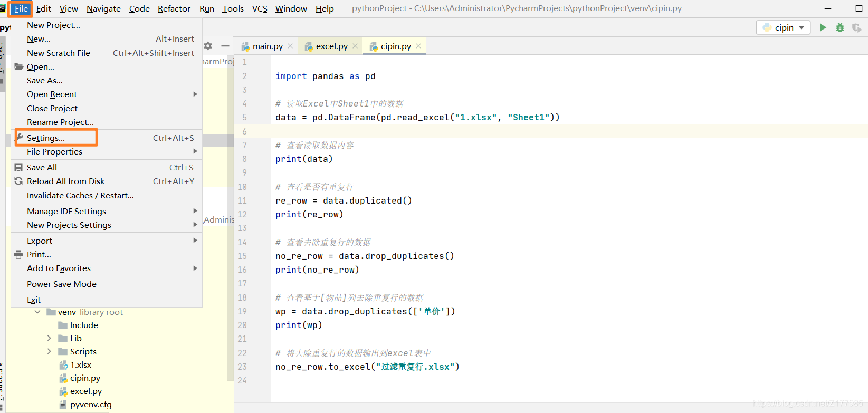Select New Scratch File entry

point(107,53)
